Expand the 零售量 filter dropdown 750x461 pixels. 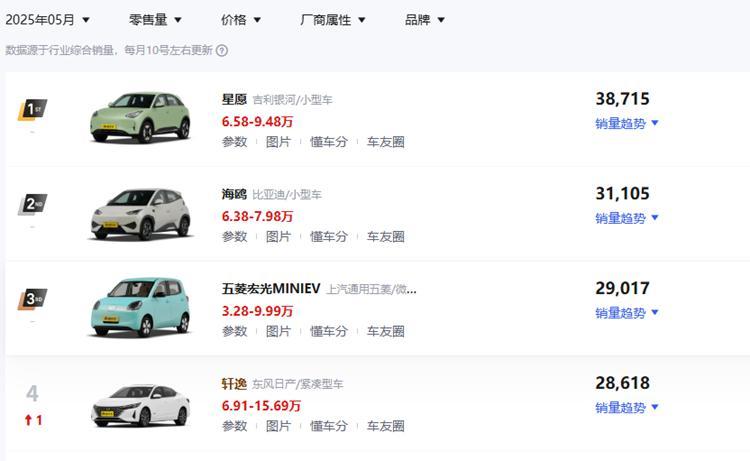click(155, 20)
